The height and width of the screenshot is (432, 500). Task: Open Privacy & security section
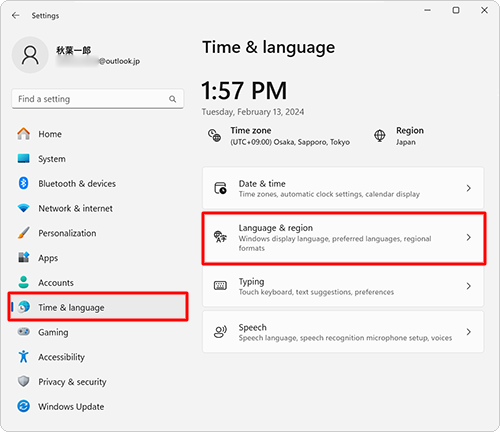point(97,382)
